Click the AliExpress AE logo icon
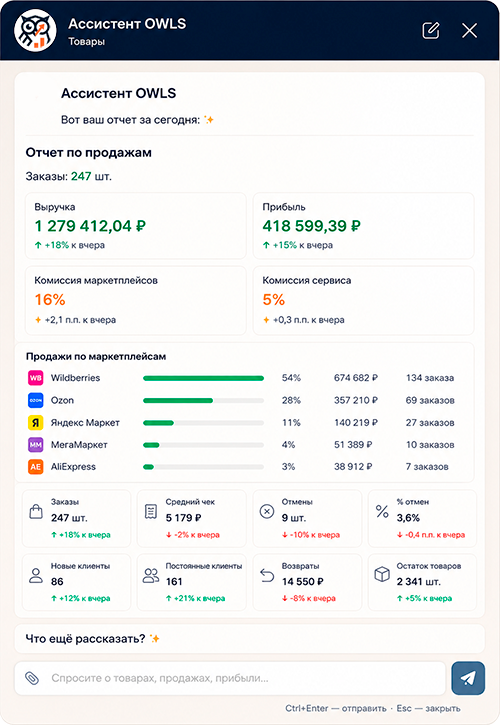The image size is (500, 725). [36, 467]
